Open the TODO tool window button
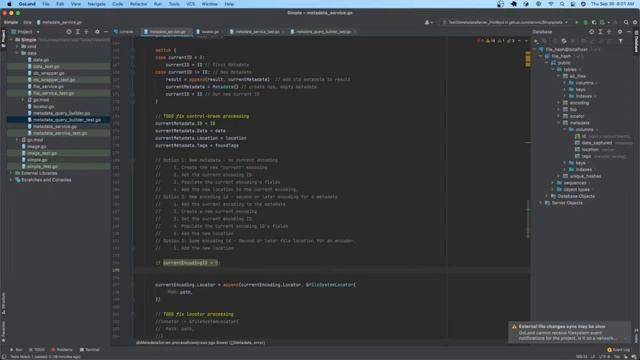The width and height of the screenshot is (640, 360). (x=37, y=350)
